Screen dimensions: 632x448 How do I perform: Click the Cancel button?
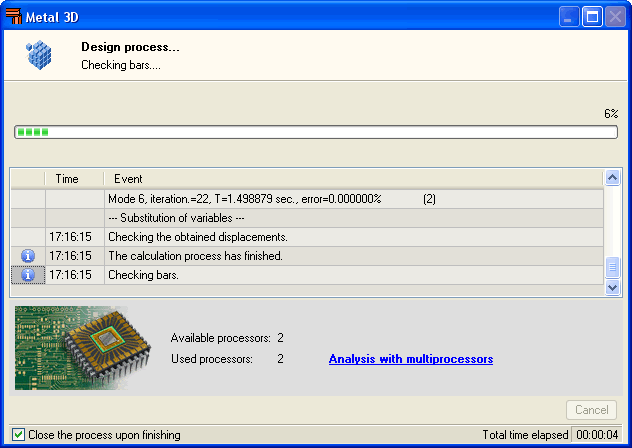591,410
